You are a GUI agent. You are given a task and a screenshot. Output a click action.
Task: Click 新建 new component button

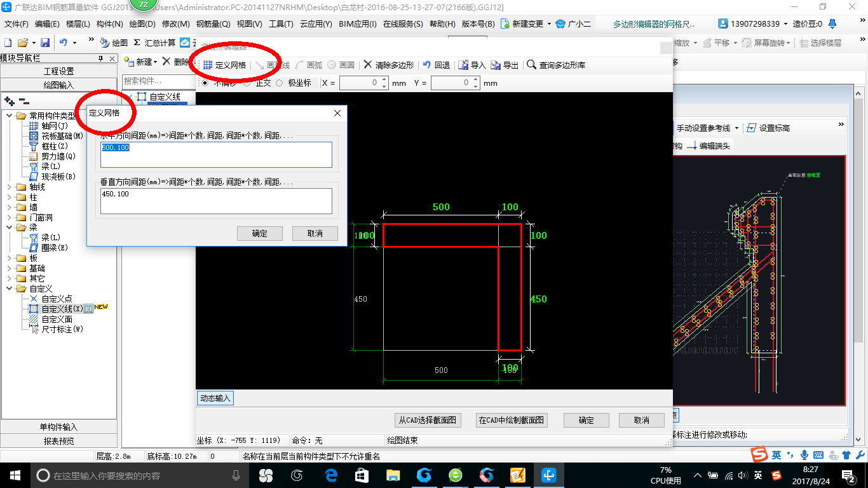coord(140,62)
